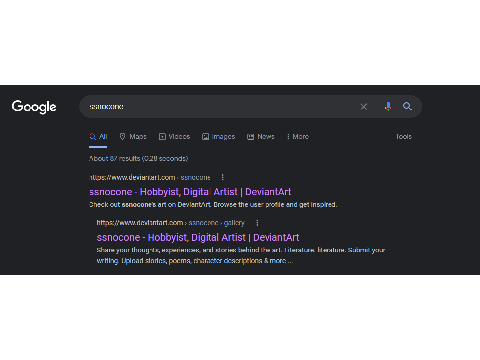Click the 'Share your thoughts, experiences' snippet
480x360 pixels.
pyautogui.click(x=241, y=255)
